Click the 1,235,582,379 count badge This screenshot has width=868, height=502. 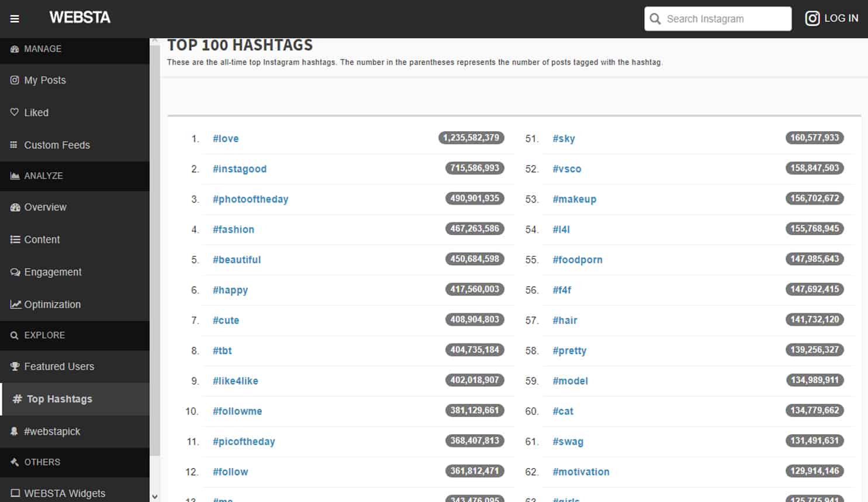pyautogui.click(x=471, y=138)
